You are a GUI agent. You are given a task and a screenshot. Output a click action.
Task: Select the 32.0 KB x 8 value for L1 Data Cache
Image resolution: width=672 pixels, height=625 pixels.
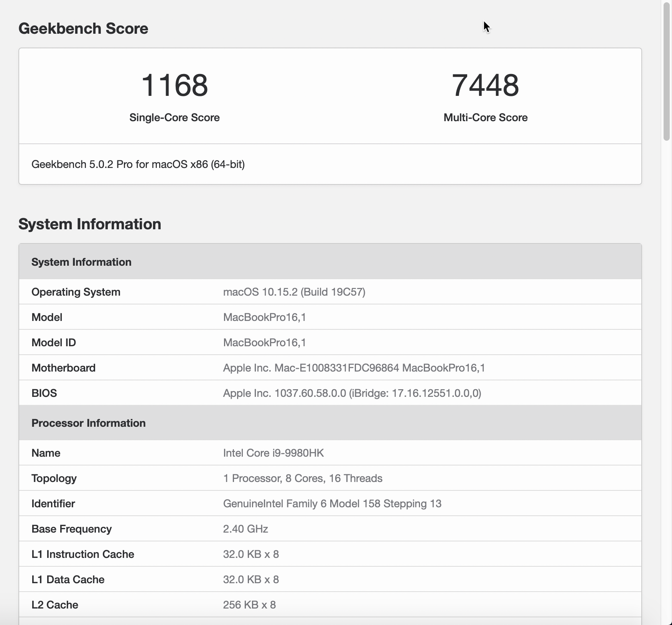251,580
